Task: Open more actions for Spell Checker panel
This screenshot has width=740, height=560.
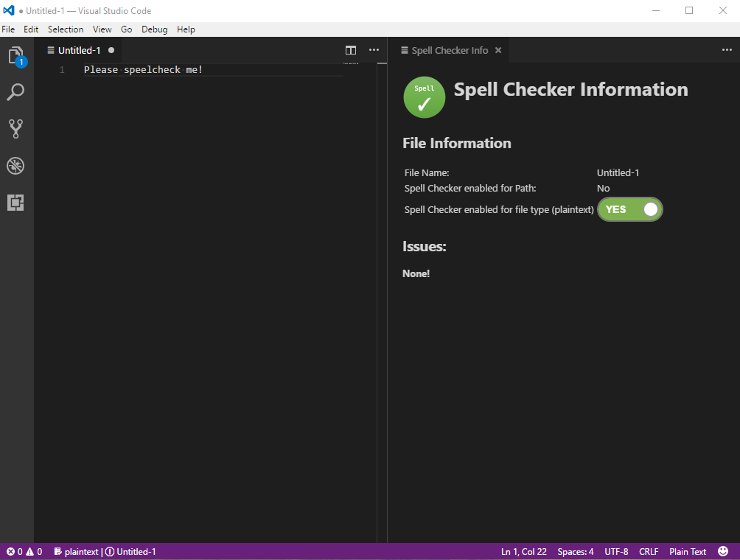Action: click(727, 50)
